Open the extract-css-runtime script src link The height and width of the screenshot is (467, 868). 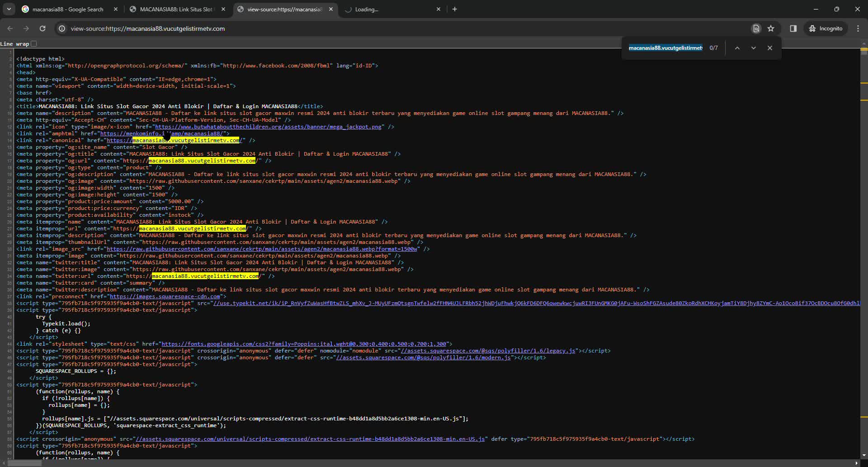coord(310,439)
